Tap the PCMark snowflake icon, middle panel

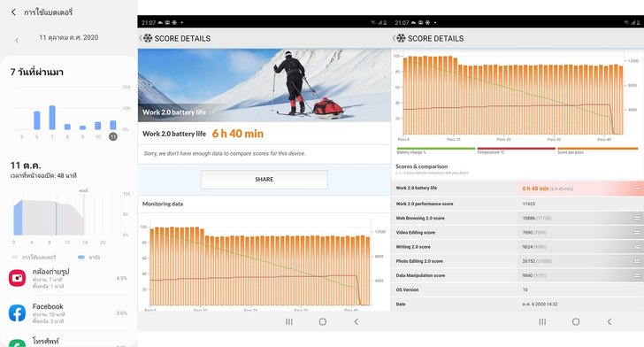pos(148,38)
